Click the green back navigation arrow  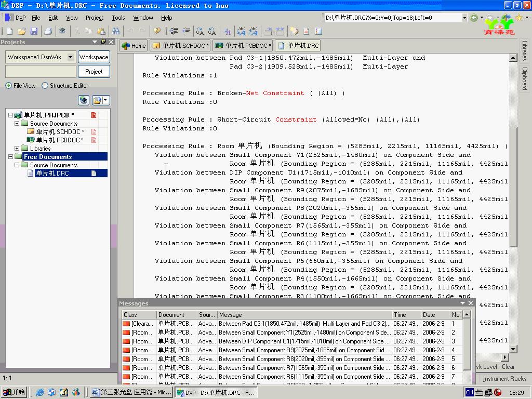click(474, 18)
